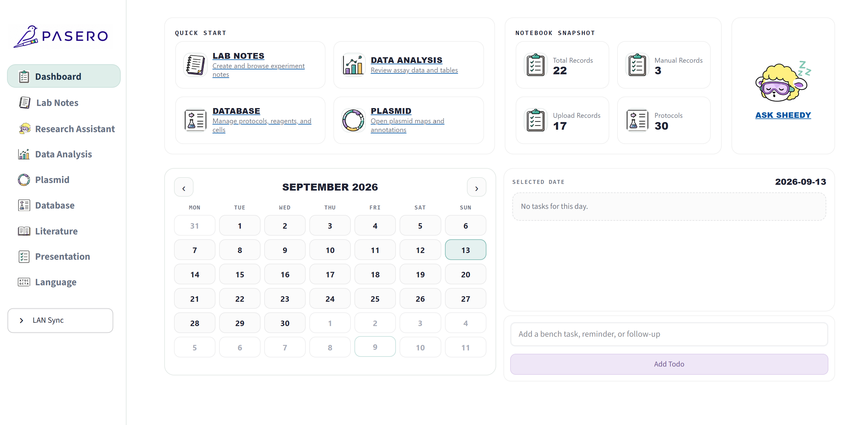Click the Plasmid quick start ring icon
The width and height of the screenshot is (868, 425).
click(353, 120)
